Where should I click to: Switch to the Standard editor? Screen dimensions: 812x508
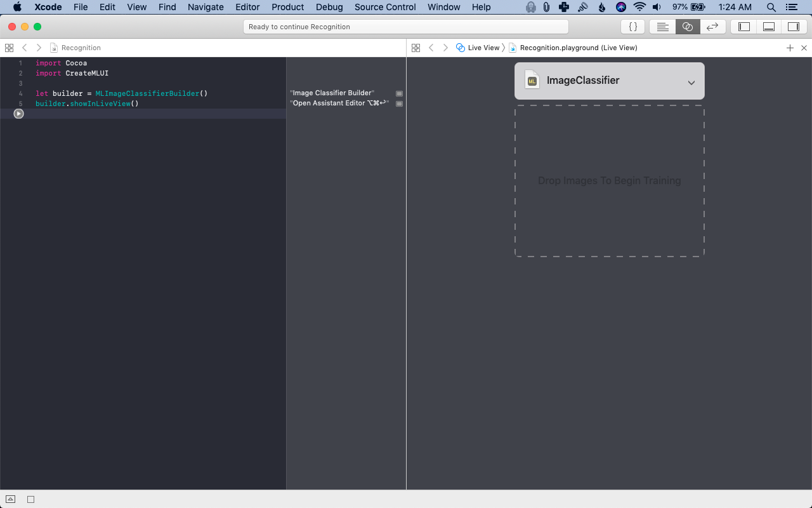coord(662,27)
